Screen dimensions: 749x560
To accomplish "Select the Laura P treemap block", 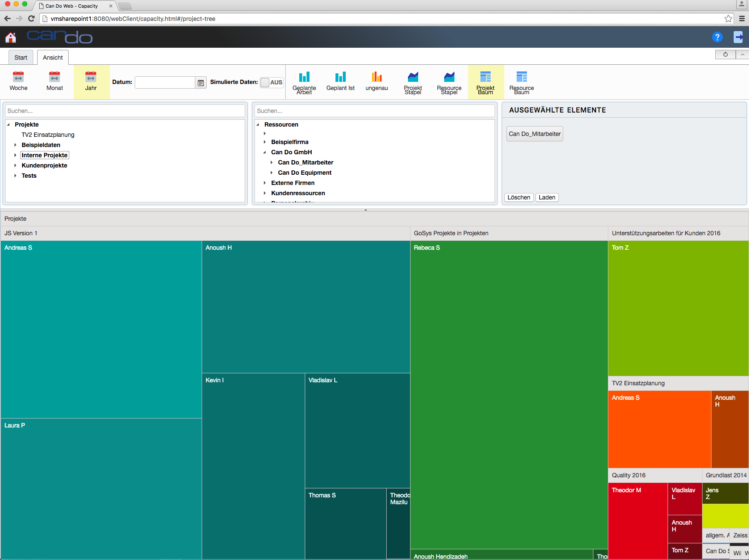I will pos(101,489).
